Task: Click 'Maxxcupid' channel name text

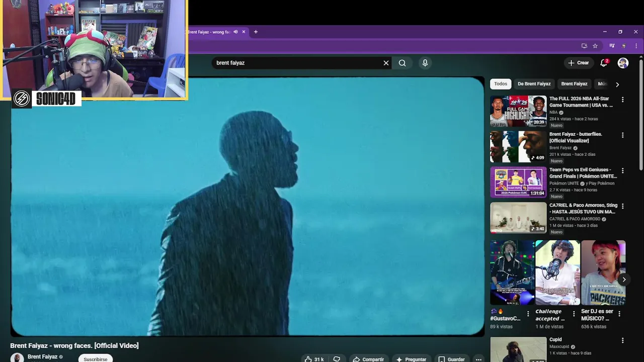Action: (559, 347)
